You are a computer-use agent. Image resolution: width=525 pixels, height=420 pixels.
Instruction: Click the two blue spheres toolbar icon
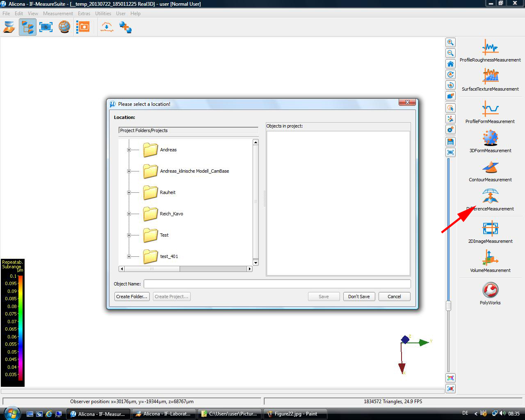(x=125, y=27)
